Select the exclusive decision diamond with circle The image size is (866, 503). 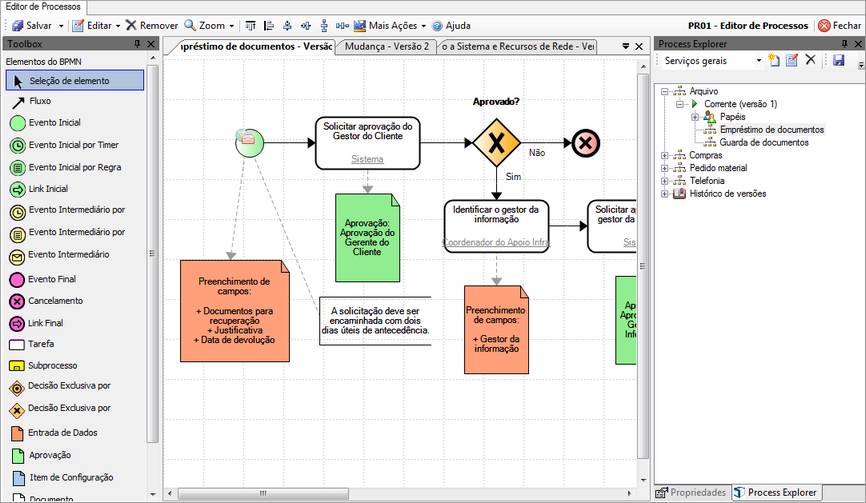[x=60, y=386]
